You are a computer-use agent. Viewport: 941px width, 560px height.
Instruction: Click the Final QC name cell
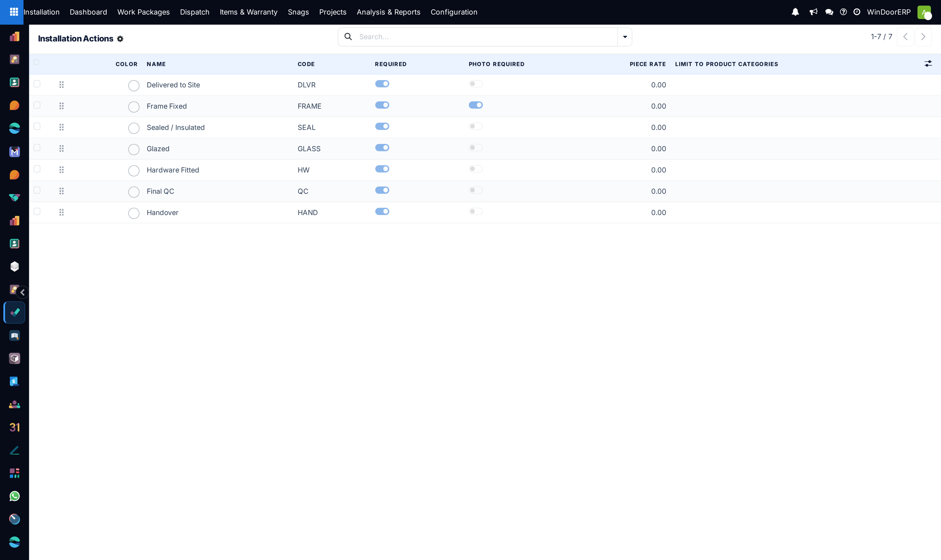point(160,191)
